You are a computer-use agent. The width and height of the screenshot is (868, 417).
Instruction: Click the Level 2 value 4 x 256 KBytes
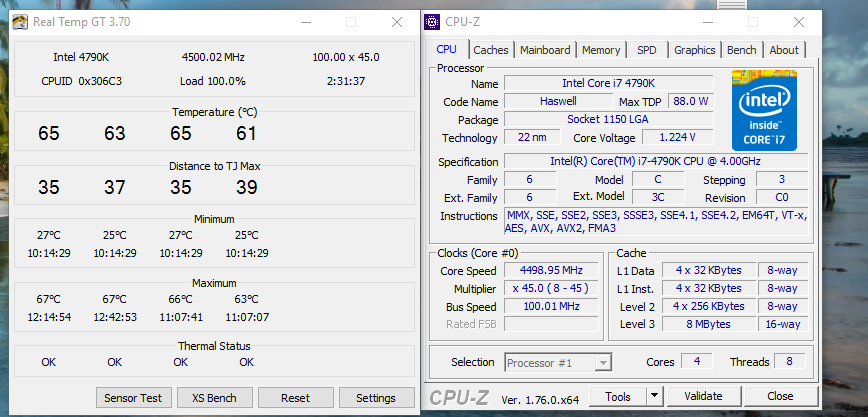coord(709,306)
